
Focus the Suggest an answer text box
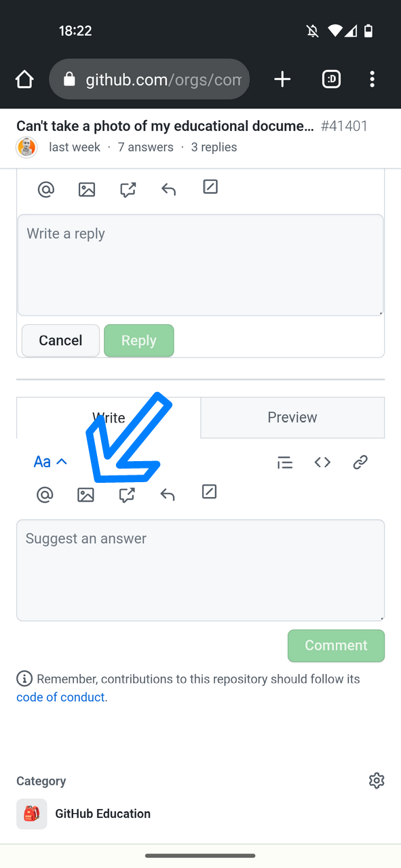(x=200, y=570)
